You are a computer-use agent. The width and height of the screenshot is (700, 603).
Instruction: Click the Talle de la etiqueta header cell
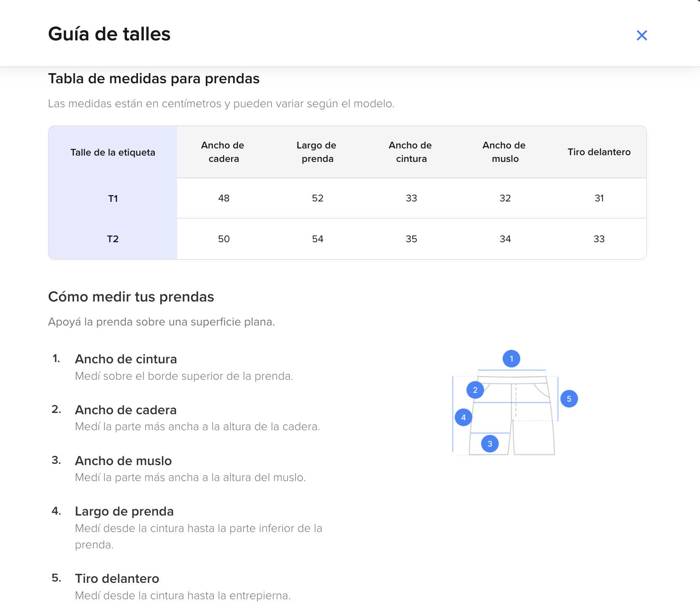pyautogui.click(x=113, y=152)
